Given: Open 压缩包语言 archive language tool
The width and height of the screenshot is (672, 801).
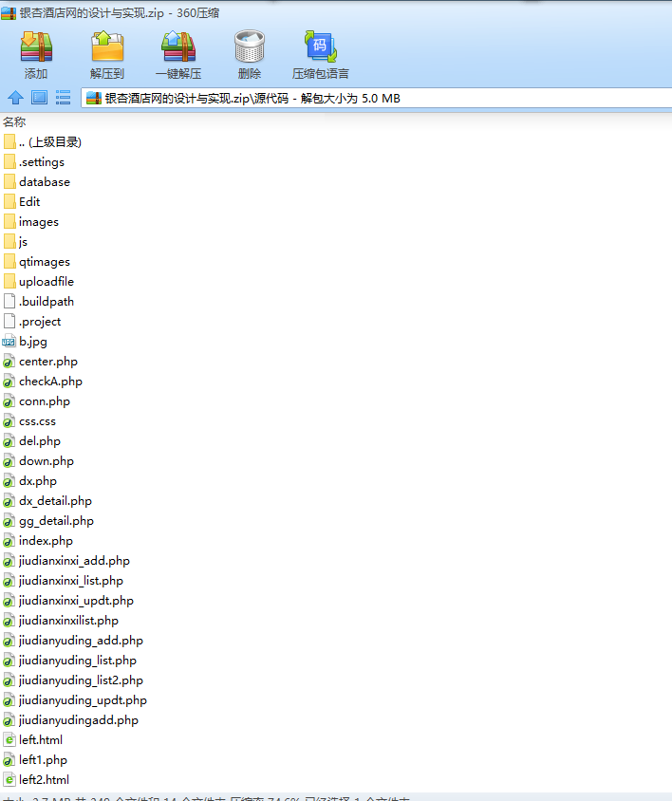Looking at the screenshot, I should click(321, 54).
